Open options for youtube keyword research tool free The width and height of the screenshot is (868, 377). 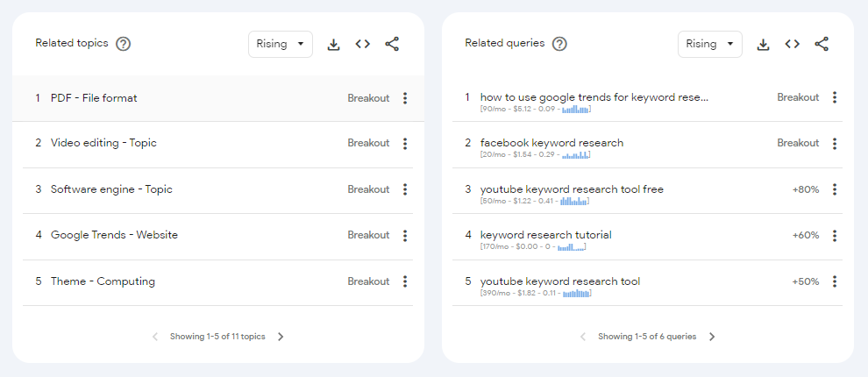pyautogui.click(x=835, y=189)
